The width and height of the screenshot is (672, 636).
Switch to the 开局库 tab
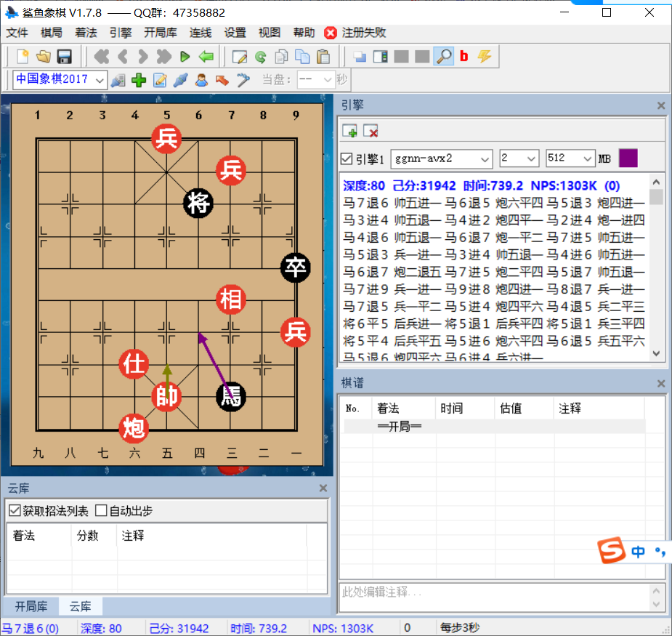[31, 605]
